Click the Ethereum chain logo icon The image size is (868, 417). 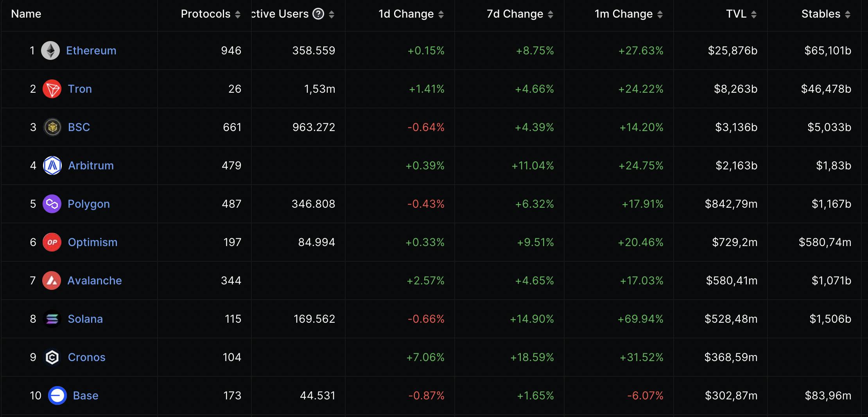coord(50,50)
